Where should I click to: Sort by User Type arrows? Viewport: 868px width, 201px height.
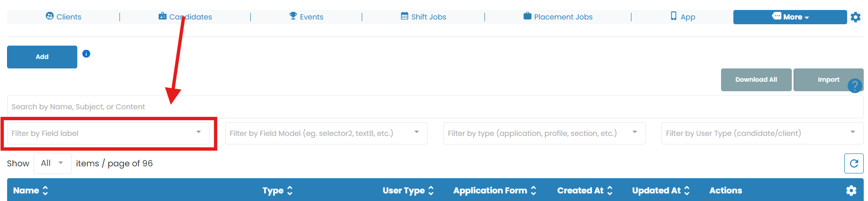[431, 191]
